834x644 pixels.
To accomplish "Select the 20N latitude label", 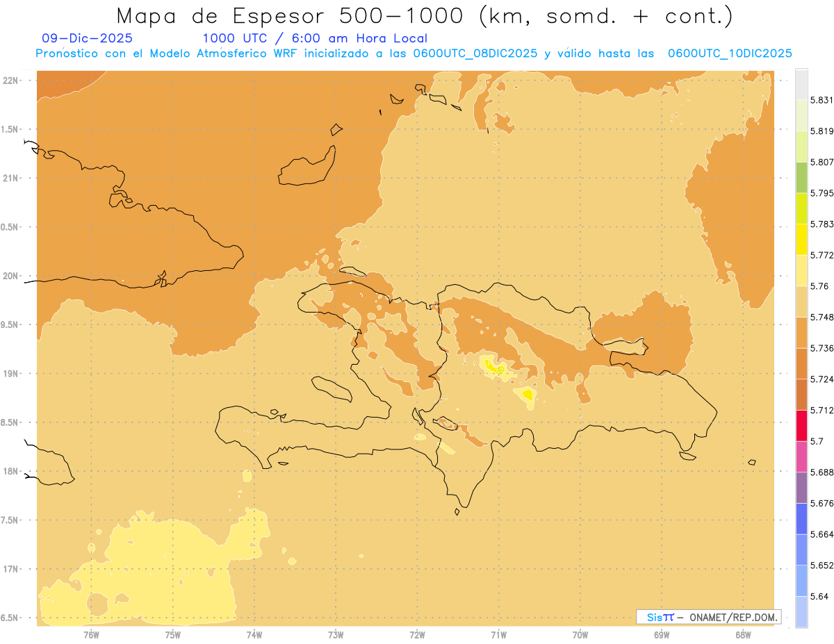I will coord(10,276).
